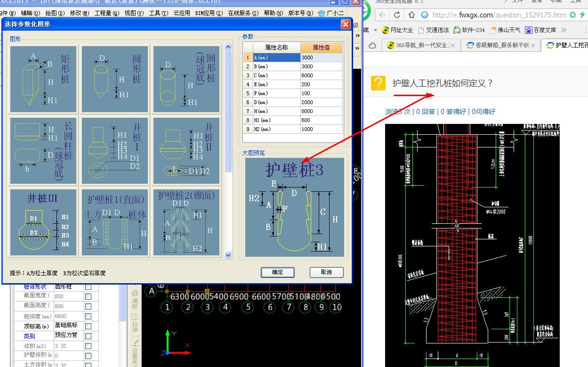
Task: Open 交通违法 bookmark
Action: pos(433,30)
